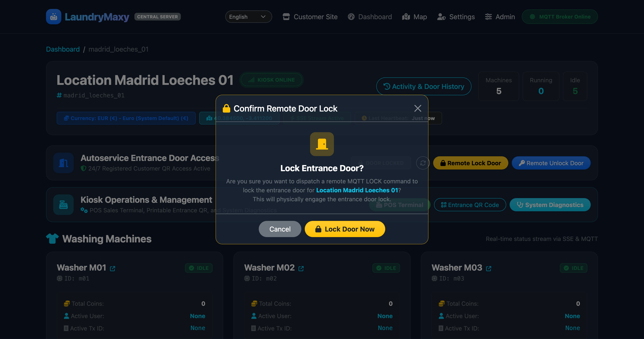Image resolution: width=644 pixels, height=339 pixels.
Task: Click the chip icon beside ID: m03
Action: 434,278
